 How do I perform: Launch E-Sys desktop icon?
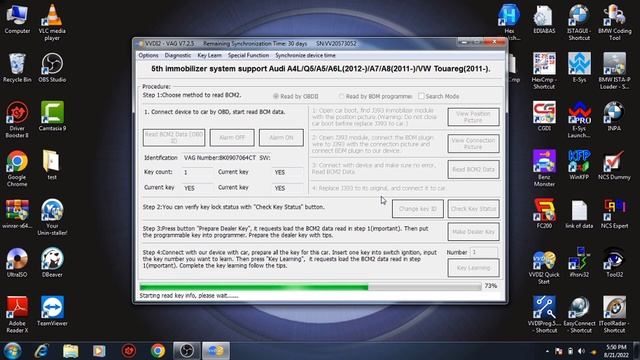[579, 68]
